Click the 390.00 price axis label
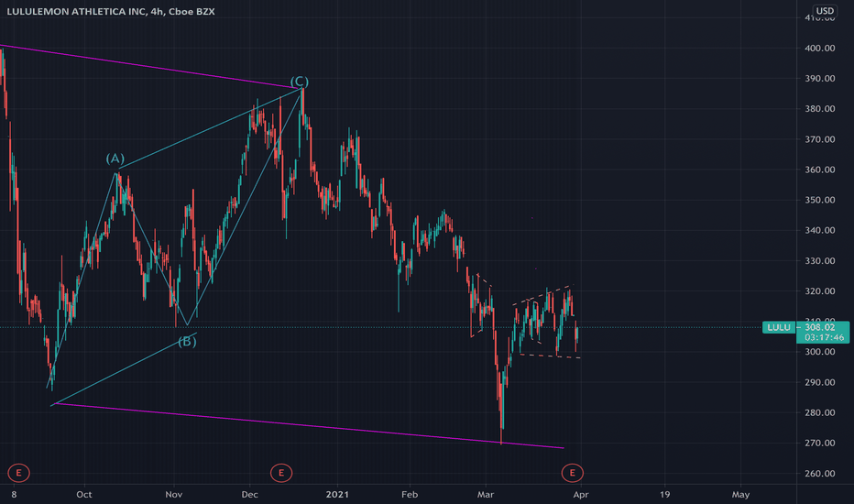854x504 pixels. click(x=820, y=79)
